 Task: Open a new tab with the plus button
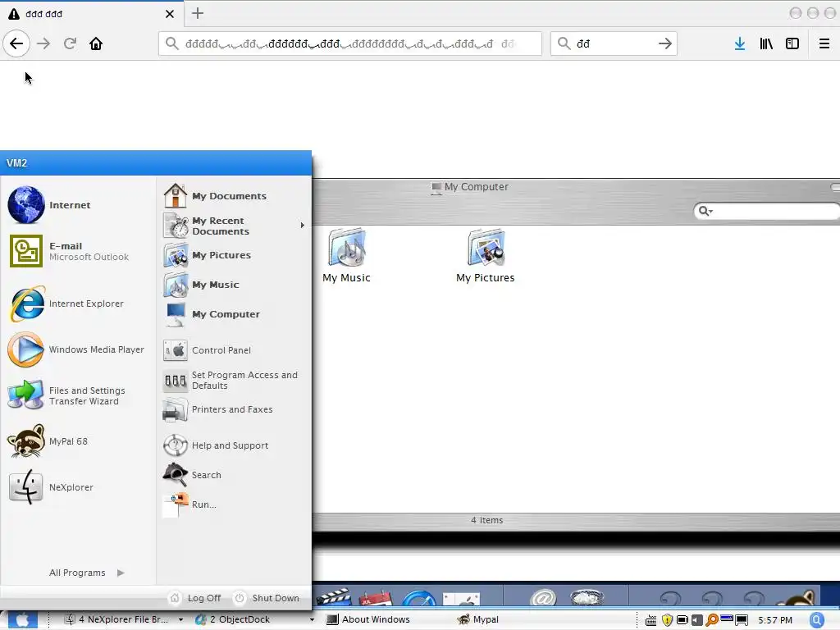(198, 13)
